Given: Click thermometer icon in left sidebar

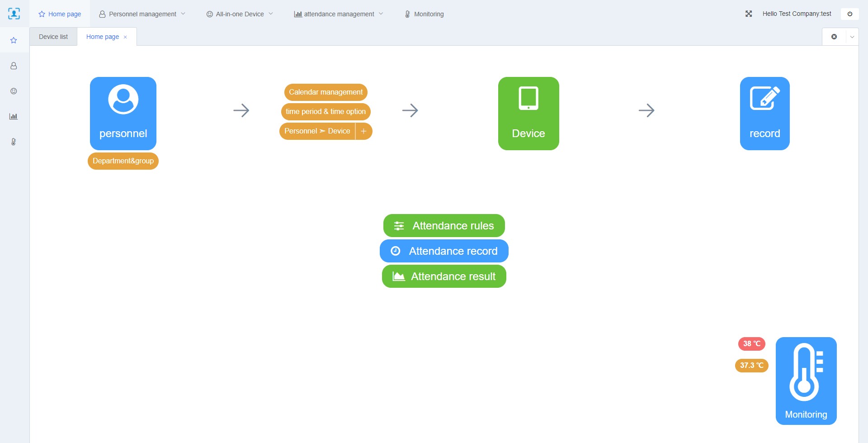Looking at the screenshot, I should (14, 142).
